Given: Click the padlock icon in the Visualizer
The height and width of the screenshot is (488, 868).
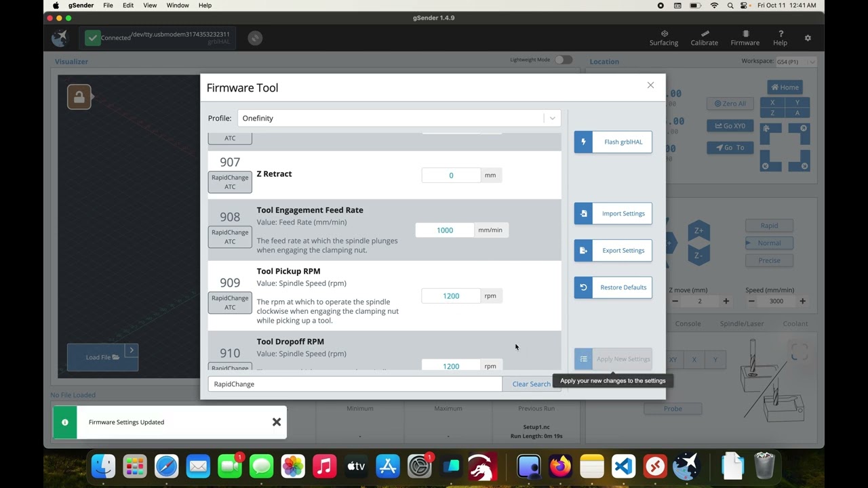Looking at the screenshot, I should (x=79, y=97).
